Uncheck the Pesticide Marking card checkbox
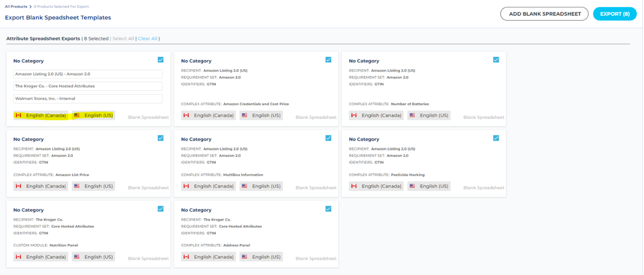 pos(496,138)
